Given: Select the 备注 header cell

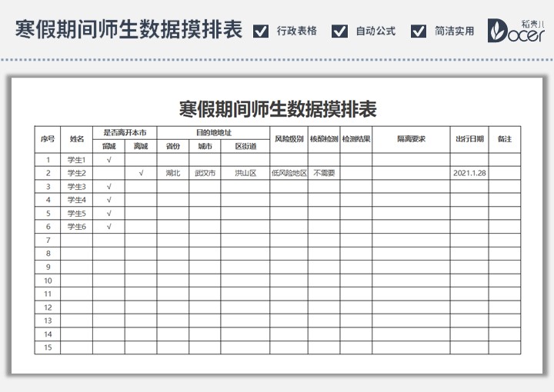Looking at the screenshot, I should point(505,139).
